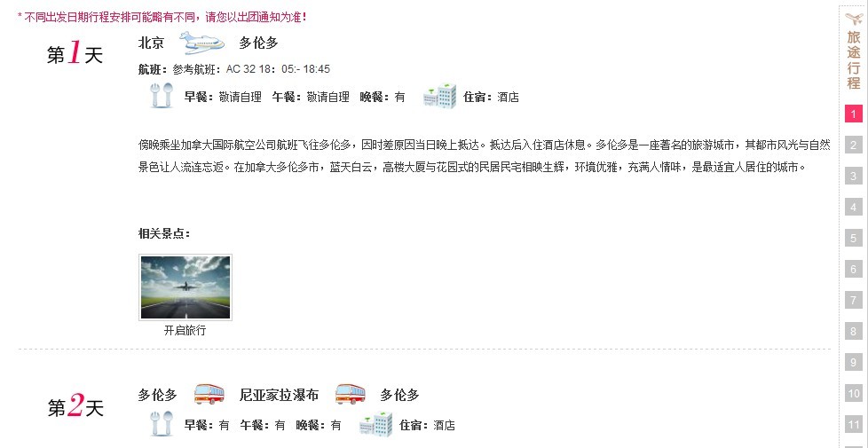Click the 开启旅行 caption link
The image size is (868, 448).
185,330
